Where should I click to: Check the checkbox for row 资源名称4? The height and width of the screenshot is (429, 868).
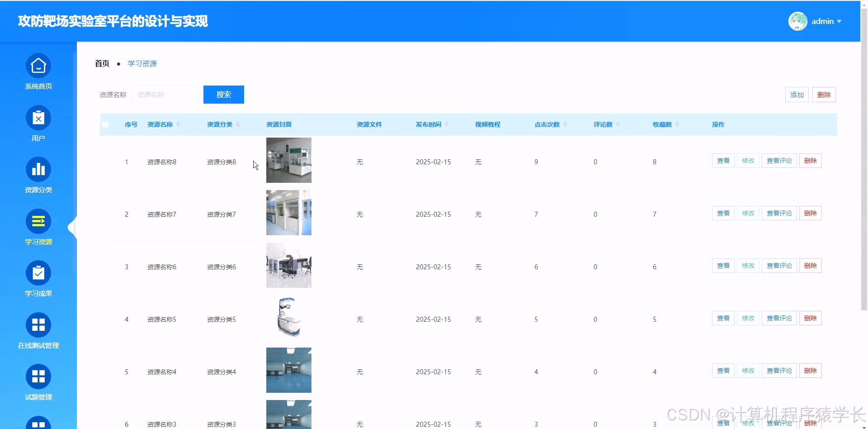click(x=105, y=372)
